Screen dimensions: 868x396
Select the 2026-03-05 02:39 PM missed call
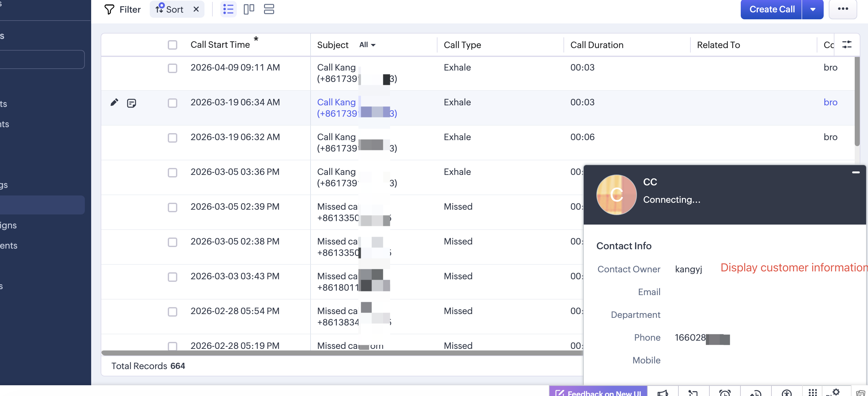(173, 207)
